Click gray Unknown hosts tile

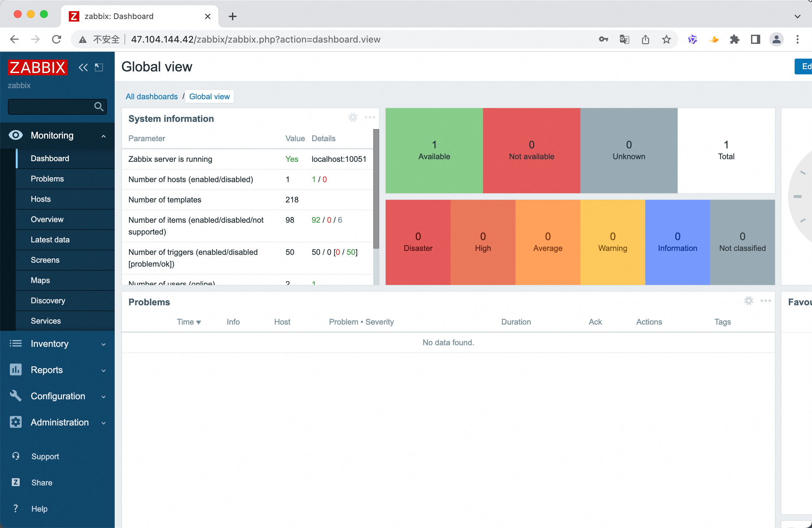(x=629, y=150)
